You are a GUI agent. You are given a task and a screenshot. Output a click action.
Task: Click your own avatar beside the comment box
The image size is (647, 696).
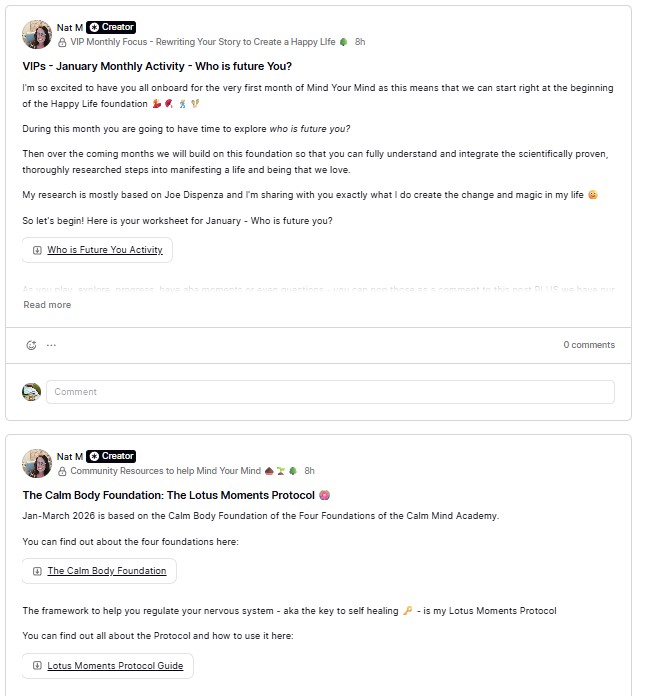coord(32,392)
